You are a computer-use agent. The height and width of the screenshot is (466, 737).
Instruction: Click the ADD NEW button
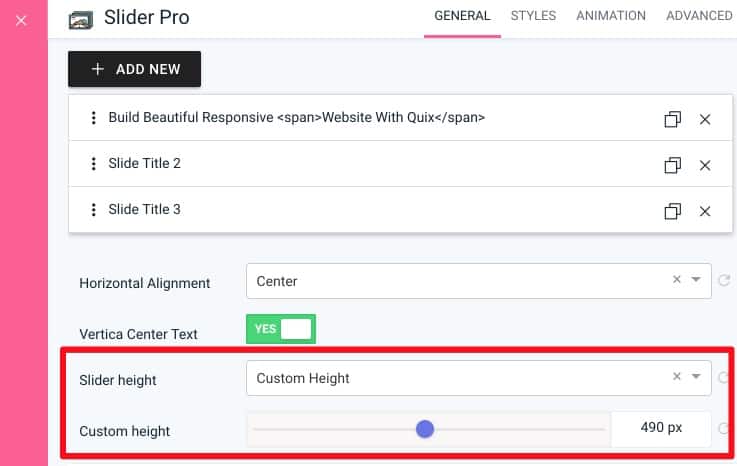click(134, 69)
